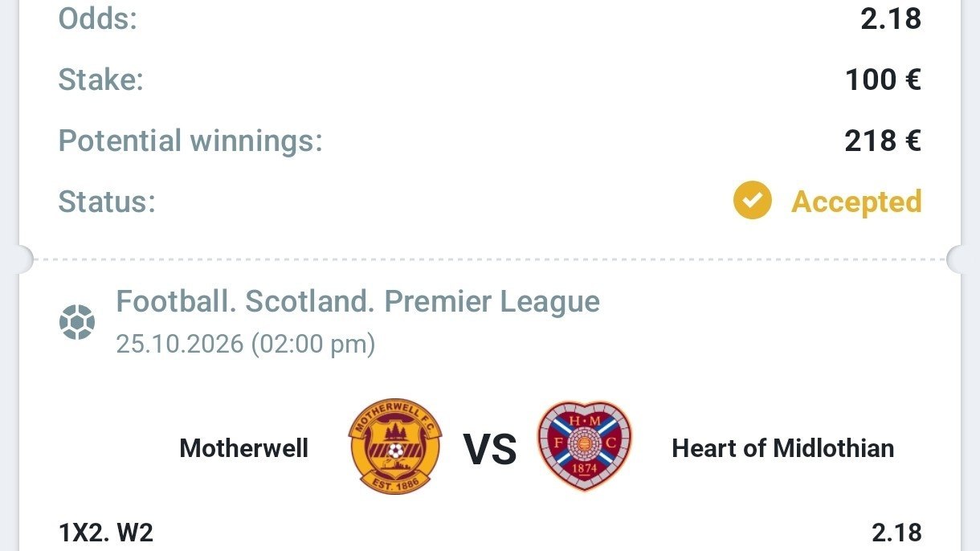Click the 2.18 selection odds value
Viewport: 980px width, 551px height.
pyautogui.click(x=896, y=532)
